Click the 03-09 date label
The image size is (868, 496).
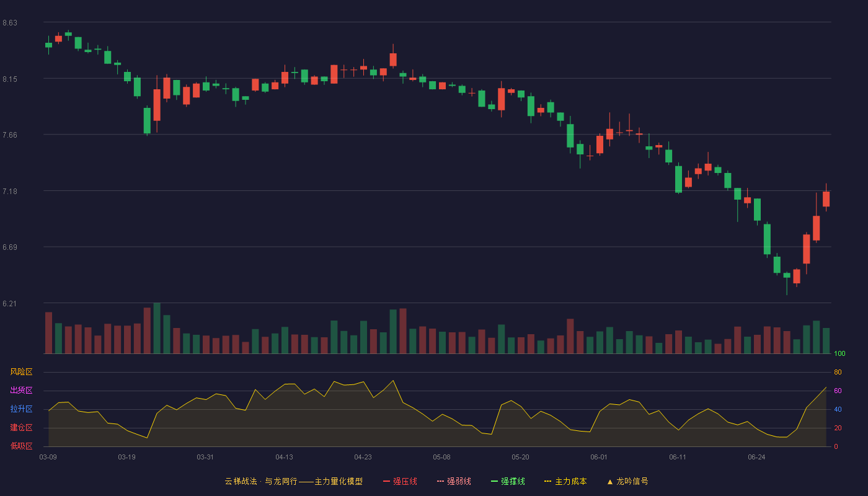pos(48,457)
